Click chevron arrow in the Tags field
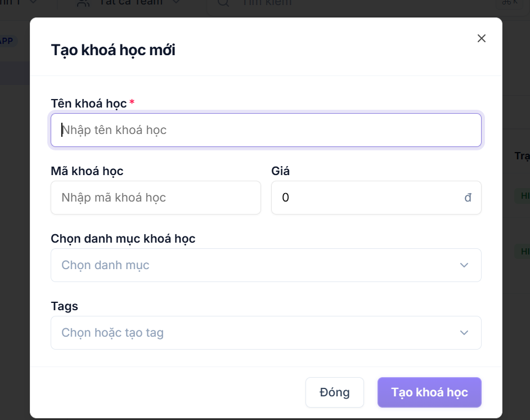 coord(464,333)
